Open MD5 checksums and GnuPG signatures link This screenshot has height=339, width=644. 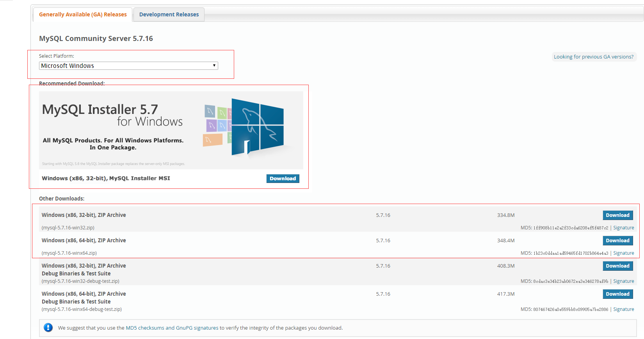[172, 328]
